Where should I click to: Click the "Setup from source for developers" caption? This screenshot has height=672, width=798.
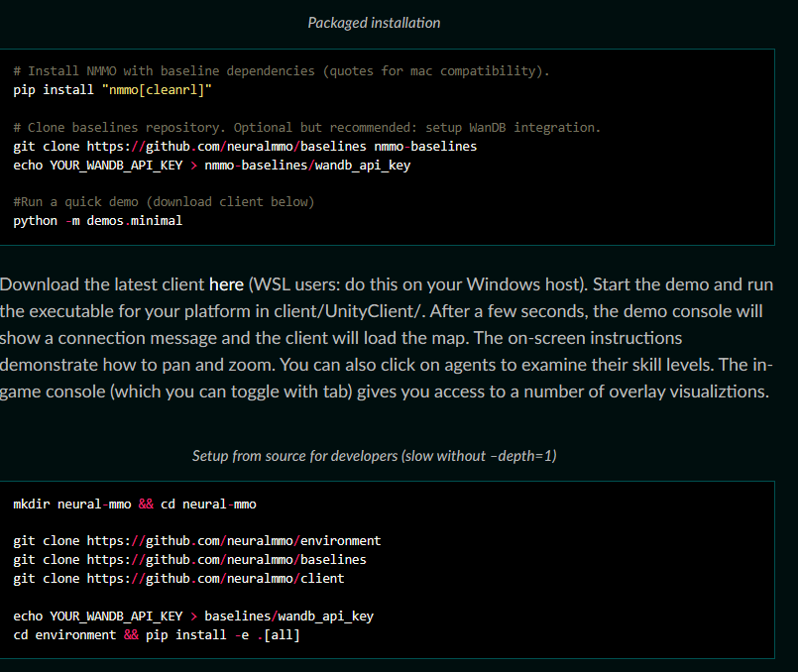(x=374, y=456)
